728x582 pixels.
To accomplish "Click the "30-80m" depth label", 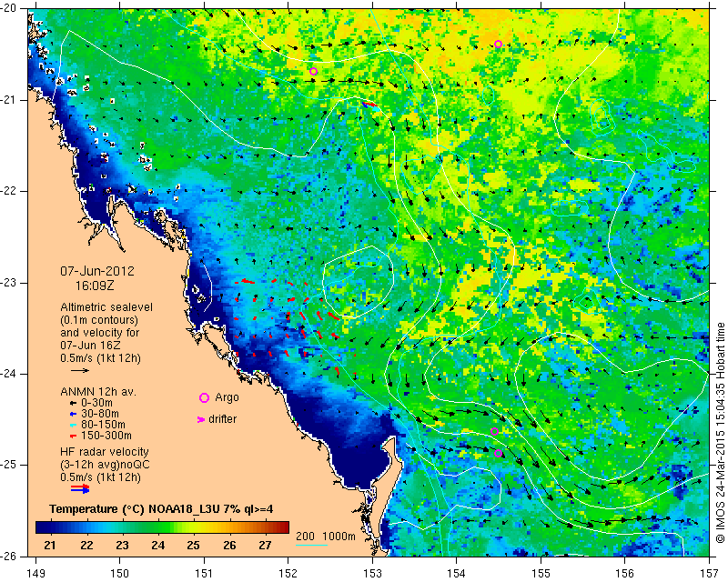I will [100, 414].
